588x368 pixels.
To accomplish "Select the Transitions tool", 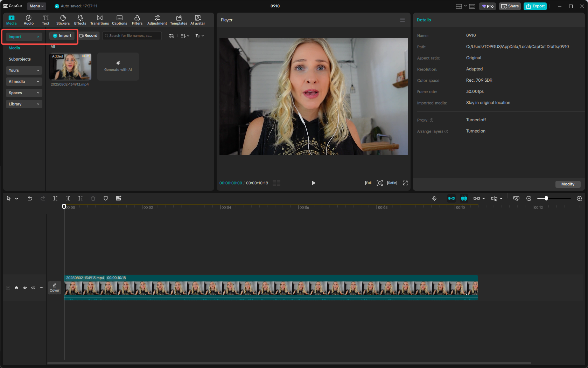I will point(99,20).
